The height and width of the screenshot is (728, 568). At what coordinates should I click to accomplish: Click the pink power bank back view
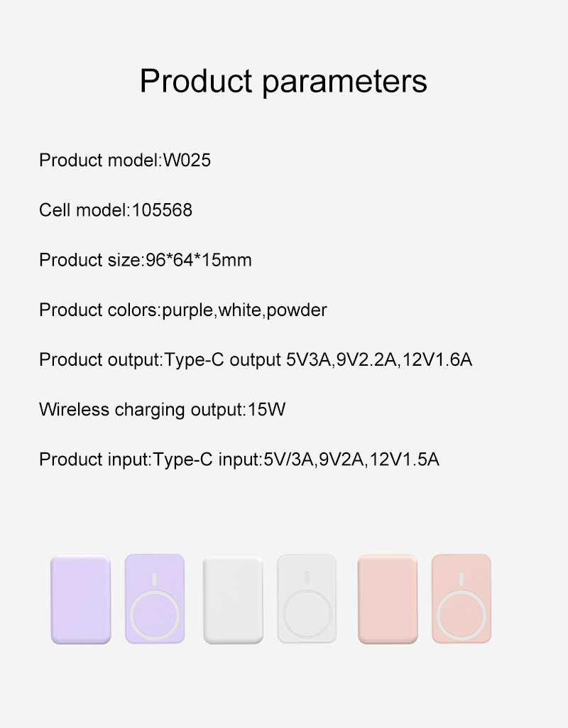pyautogui.click(x=387, y=599)
